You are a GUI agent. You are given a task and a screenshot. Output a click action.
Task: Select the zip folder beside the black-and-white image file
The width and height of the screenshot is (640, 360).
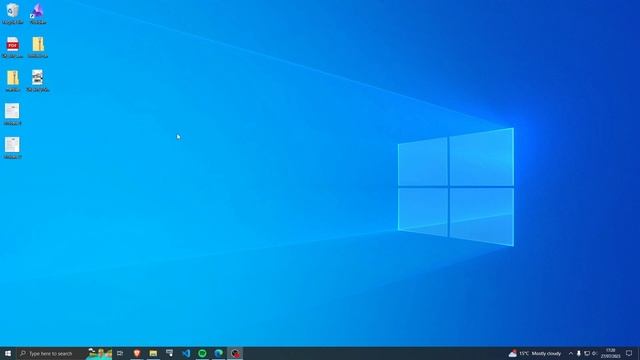tap(13, 81)
